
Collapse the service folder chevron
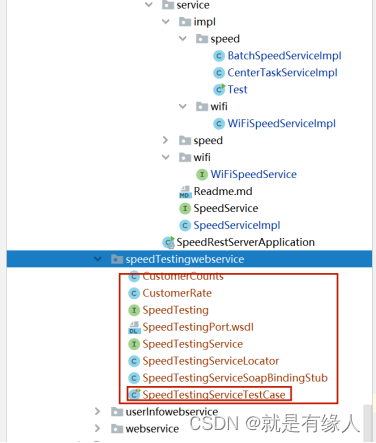coord(149,5)
